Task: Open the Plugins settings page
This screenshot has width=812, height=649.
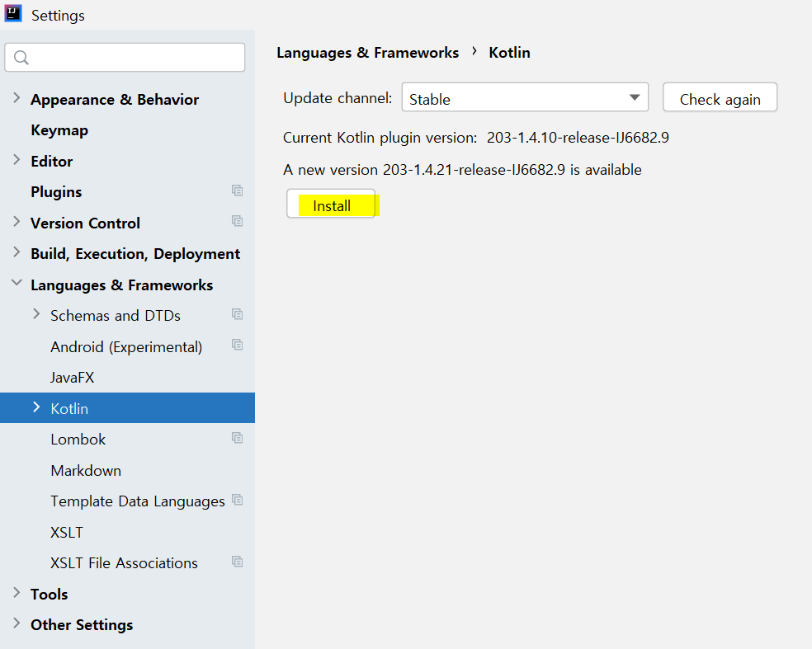Action: pos(56,192)
